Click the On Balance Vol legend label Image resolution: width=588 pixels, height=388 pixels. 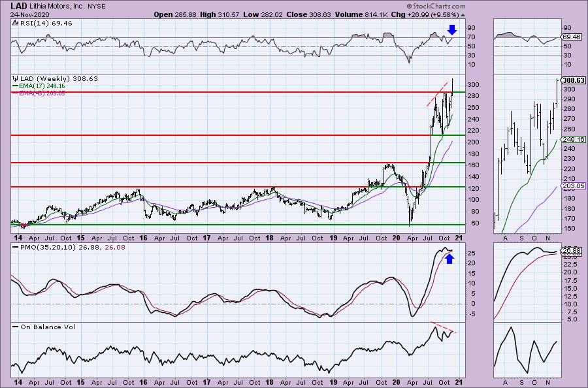click(48, 327)
